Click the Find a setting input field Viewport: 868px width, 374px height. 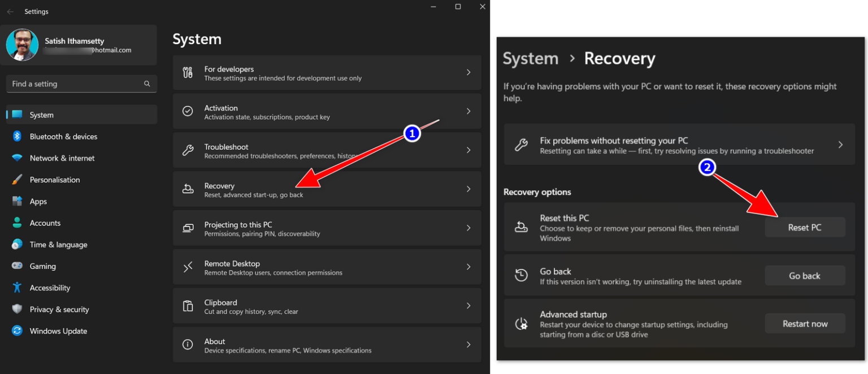click(x=73, y=84)
